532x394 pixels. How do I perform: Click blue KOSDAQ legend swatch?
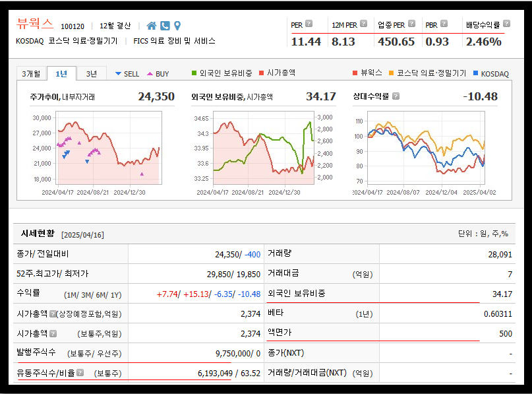[x=475, y=73]
